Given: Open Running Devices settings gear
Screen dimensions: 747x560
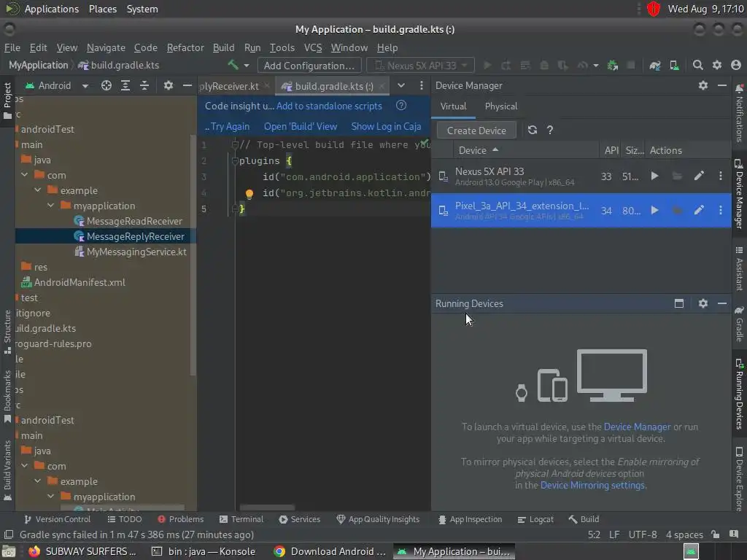Looking at the screenshot, I should tap(703, 303).
